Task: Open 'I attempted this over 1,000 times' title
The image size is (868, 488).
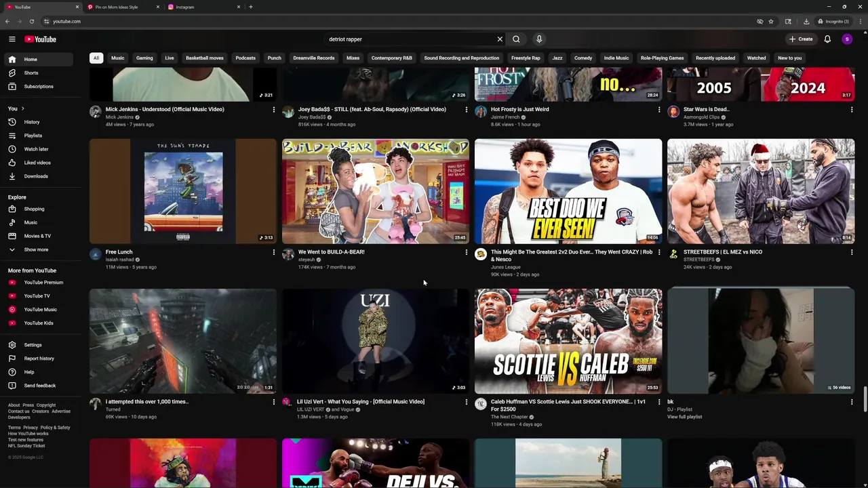Action: [147, 402]
